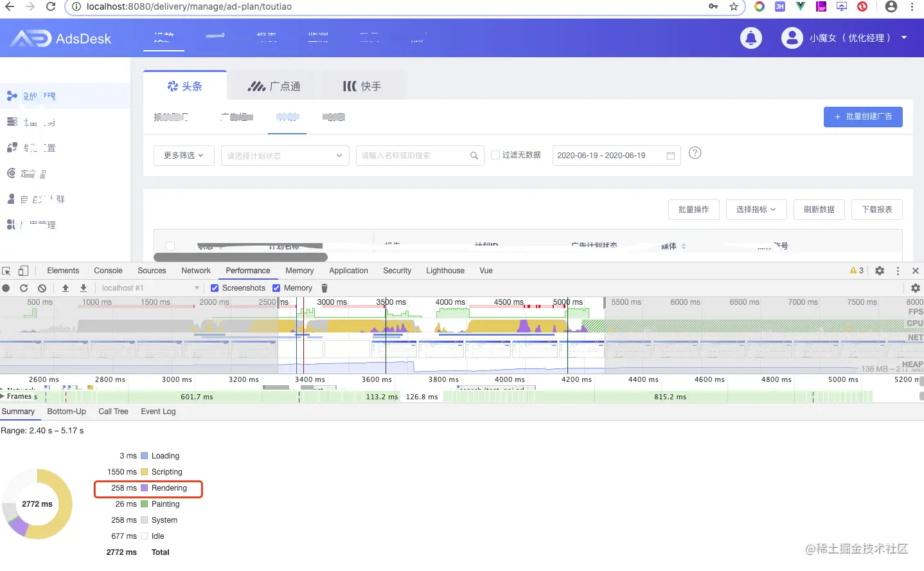Open the Lighthouse tab

coord(445,271)
